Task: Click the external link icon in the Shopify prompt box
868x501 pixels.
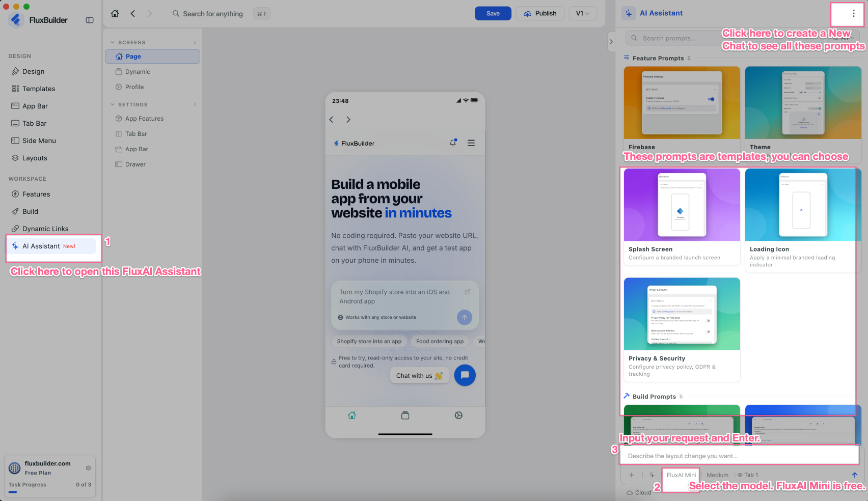Action: (x=468, y=292)
